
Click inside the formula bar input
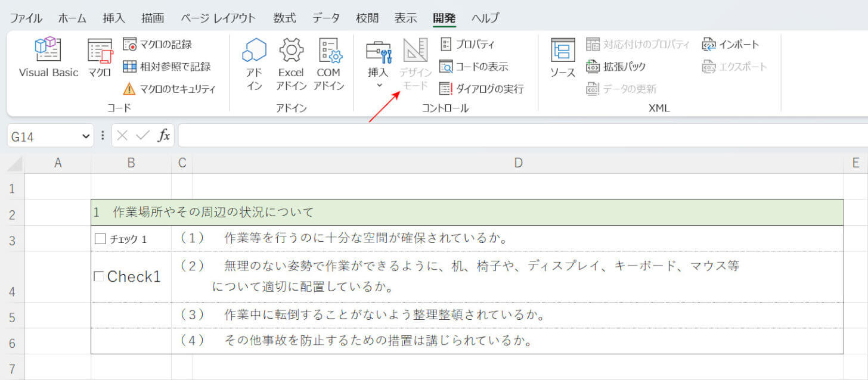[x=519, y=136]
